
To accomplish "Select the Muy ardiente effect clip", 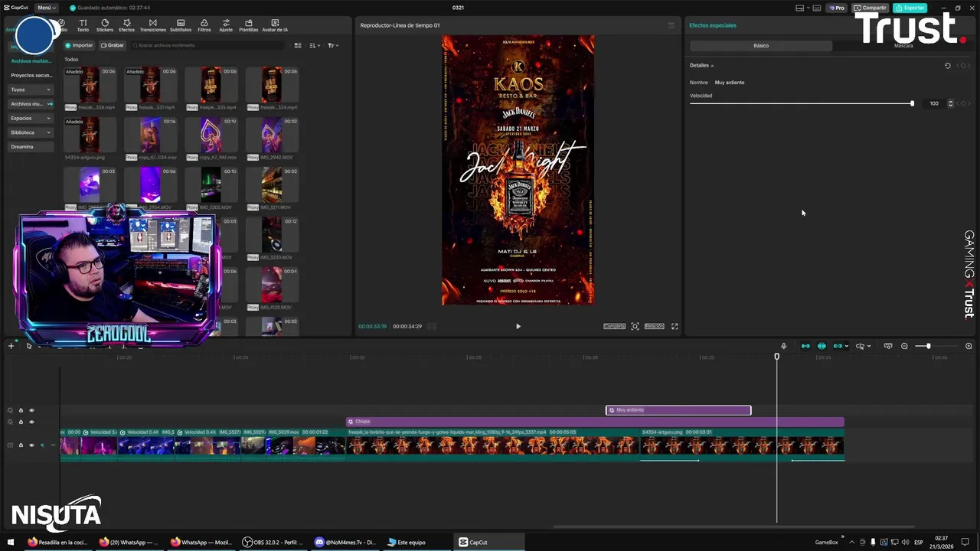I will [x=678, y=410].
